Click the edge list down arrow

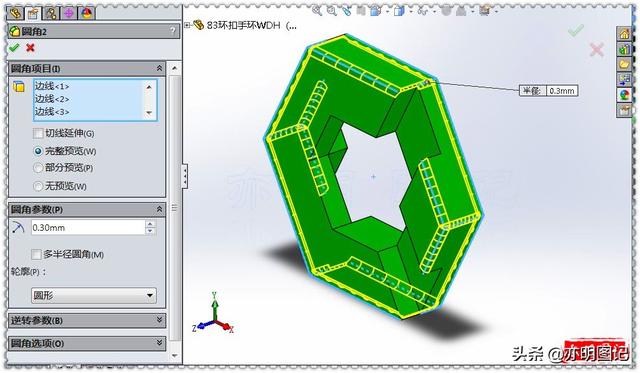click(x=149, y=113)
